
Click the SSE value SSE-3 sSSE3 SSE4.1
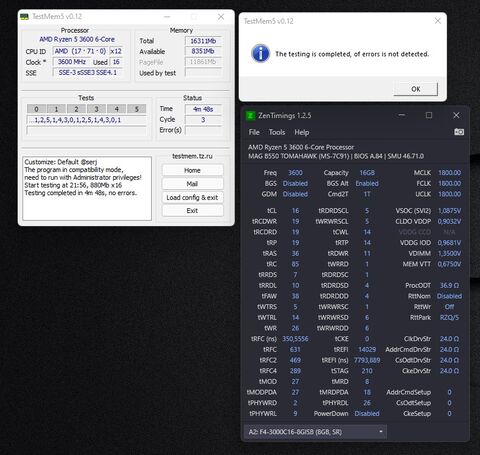pyautogui.click(x=88, y=72)
